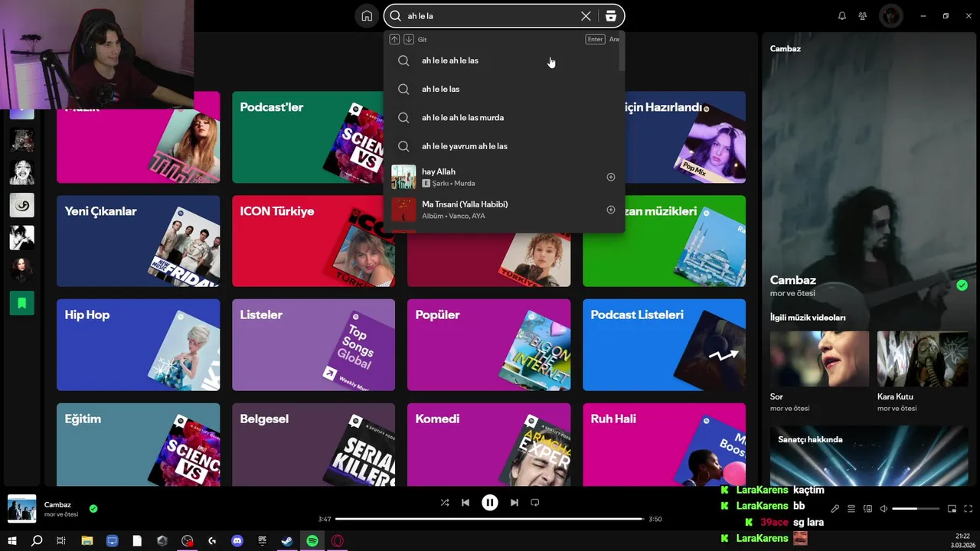980x551 pixels.
Task: Open Epic Games Launcher from taskbar
Action: [262, 541]
